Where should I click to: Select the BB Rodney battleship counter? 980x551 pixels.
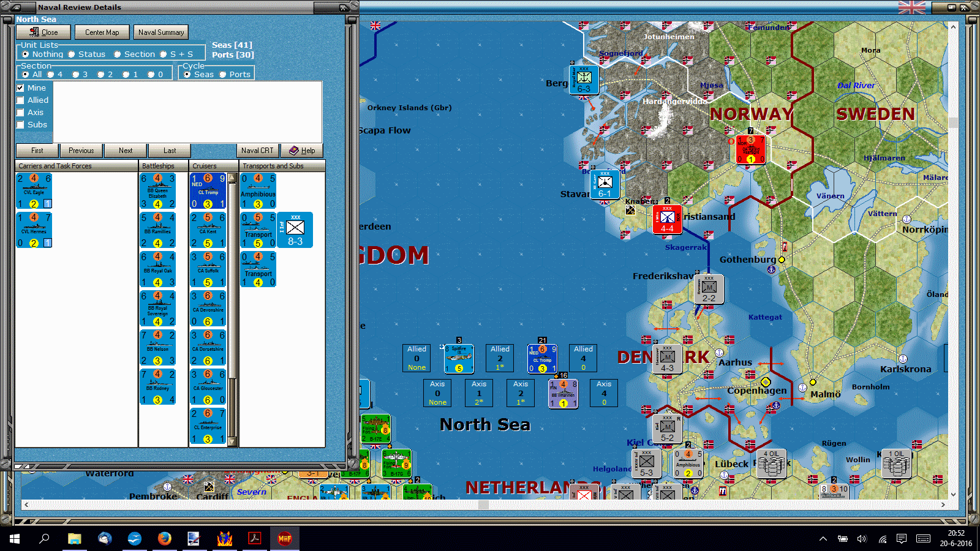pos(158,387)
